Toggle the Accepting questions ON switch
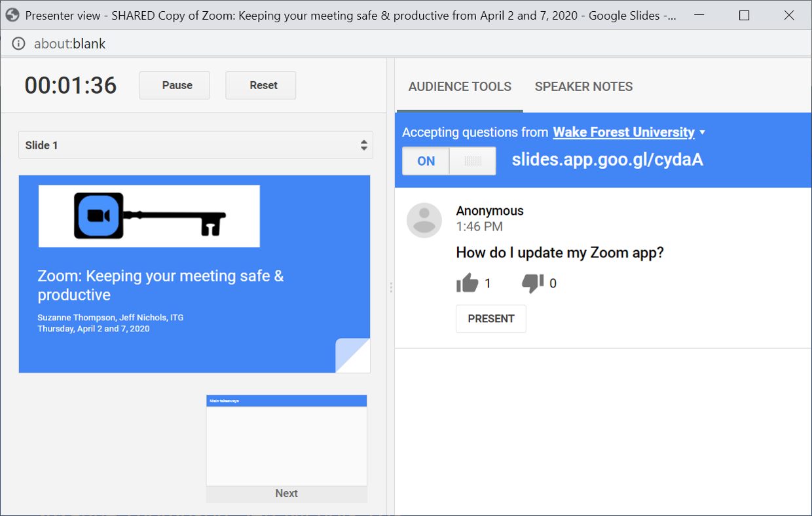 [449, 161]
